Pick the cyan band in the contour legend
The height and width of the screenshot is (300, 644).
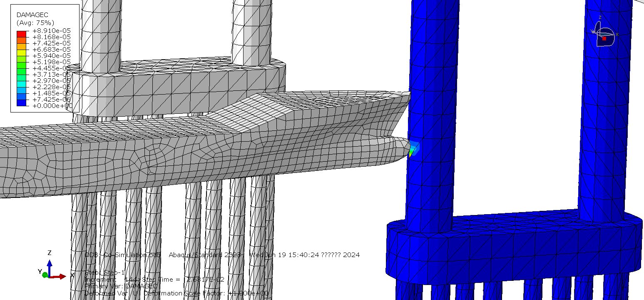21,84
